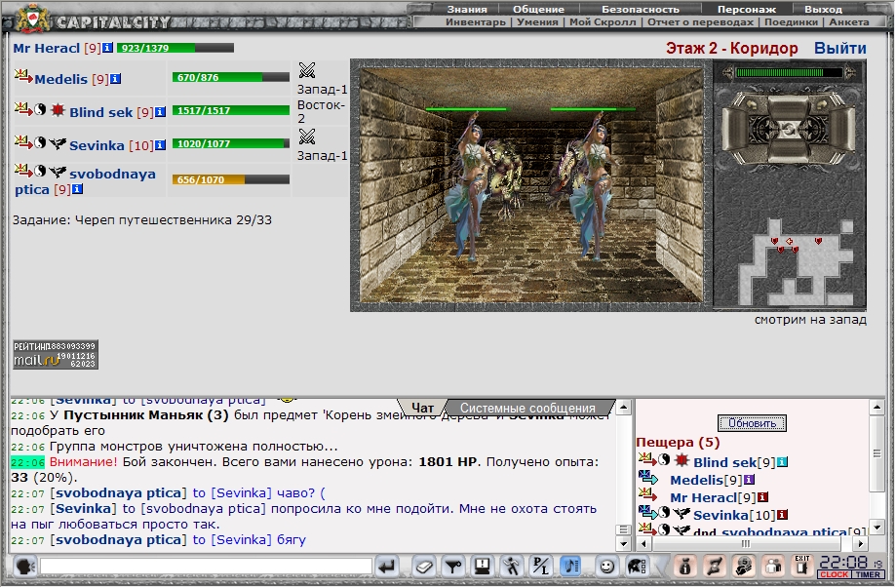The height and width of the screenshot is (588, 896).
Task: Click crossed swords icon next to Medelis
Action: click(307, 70)
